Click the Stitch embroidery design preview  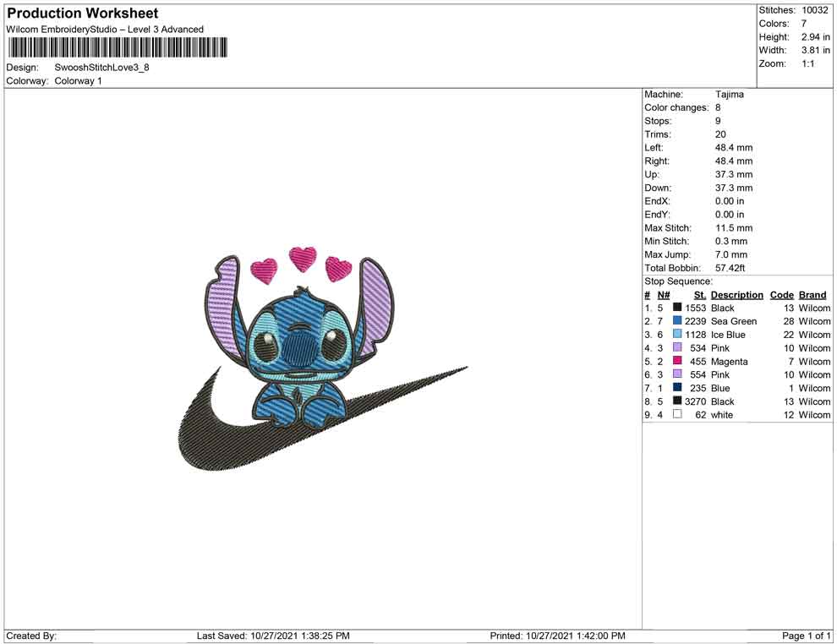323,358
